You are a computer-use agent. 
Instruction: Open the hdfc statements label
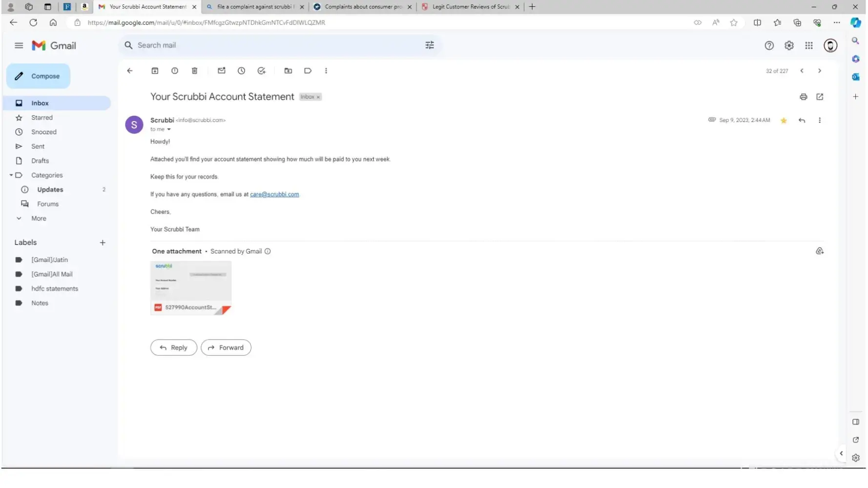click(x=55, y=289)
